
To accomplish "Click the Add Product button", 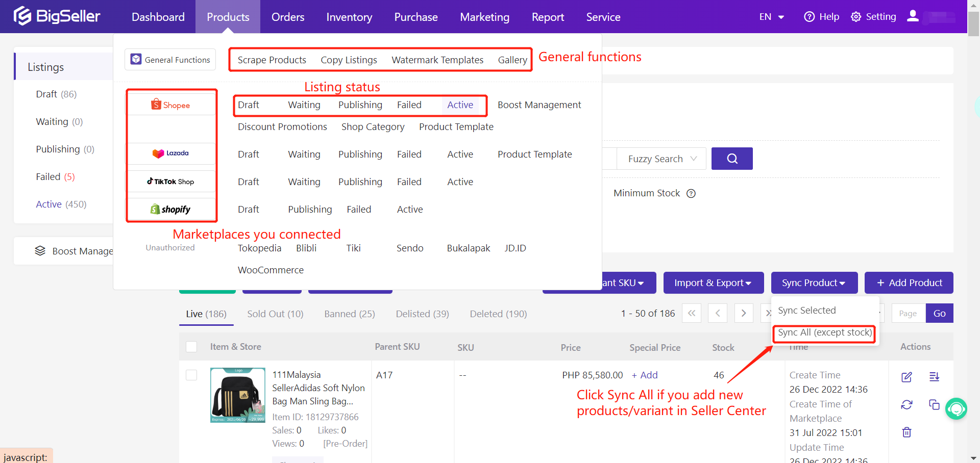I will click(908, 282).
